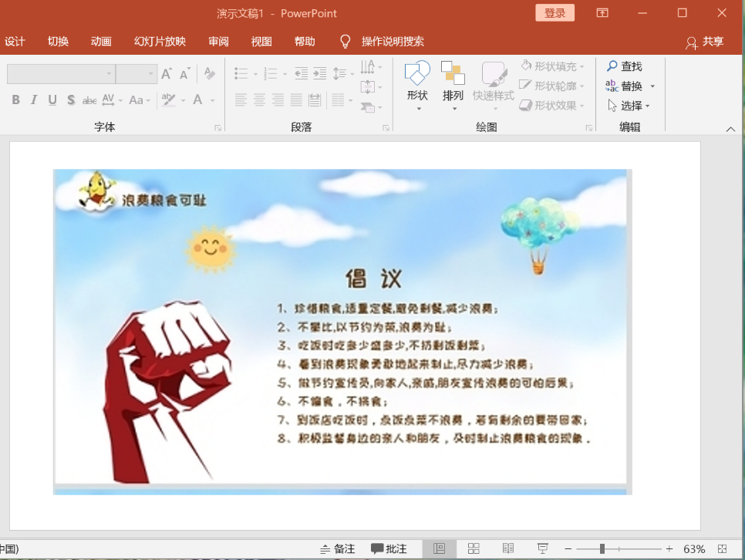Click the 登录 sign-in button
Screen dimensions: 745x560
[x=555, y=13]
